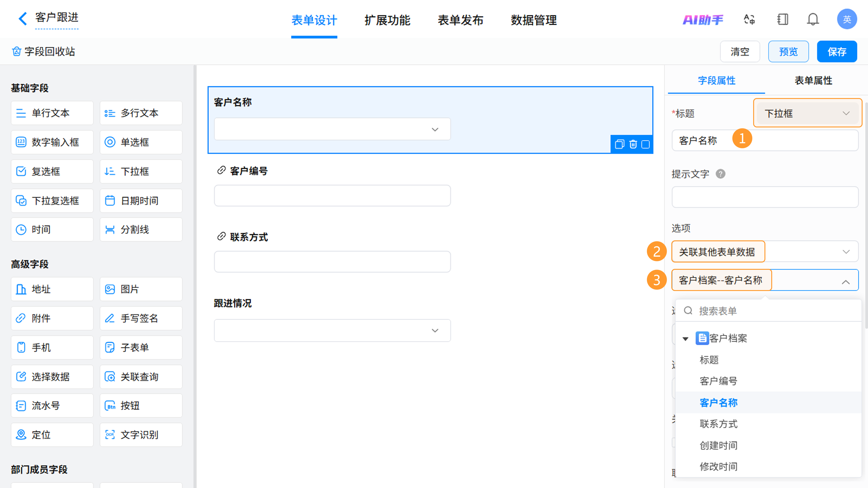Add a 单选框 radio field

(141, 142)
